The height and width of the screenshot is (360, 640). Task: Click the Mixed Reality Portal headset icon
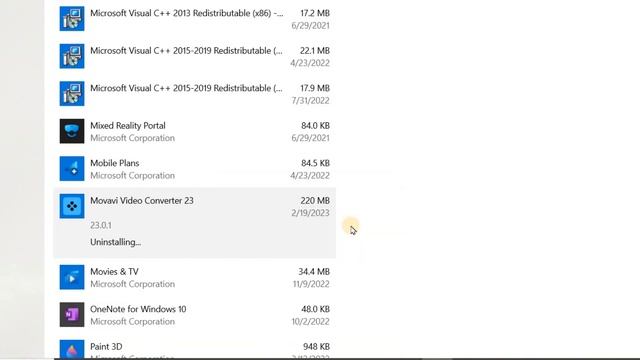pyautogui.click(x=72, y=131)
